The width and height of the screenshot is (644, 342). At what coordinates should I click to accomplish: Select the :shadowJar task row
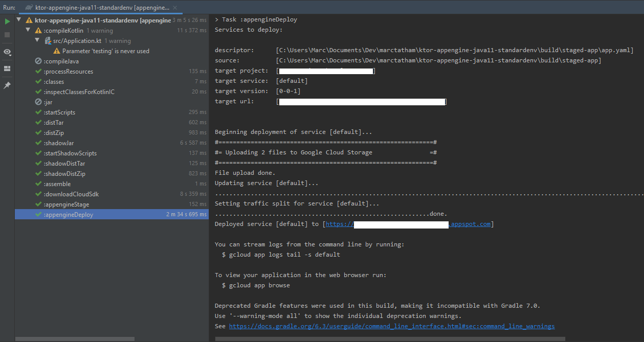112,143
